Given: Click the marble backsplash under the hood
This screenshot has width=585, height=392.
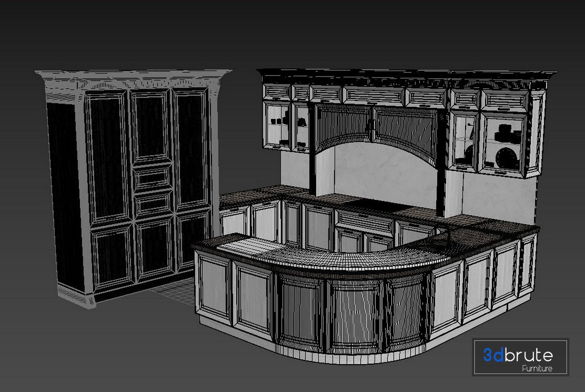Looking at the screenshot, I should (x=375, y=171).
